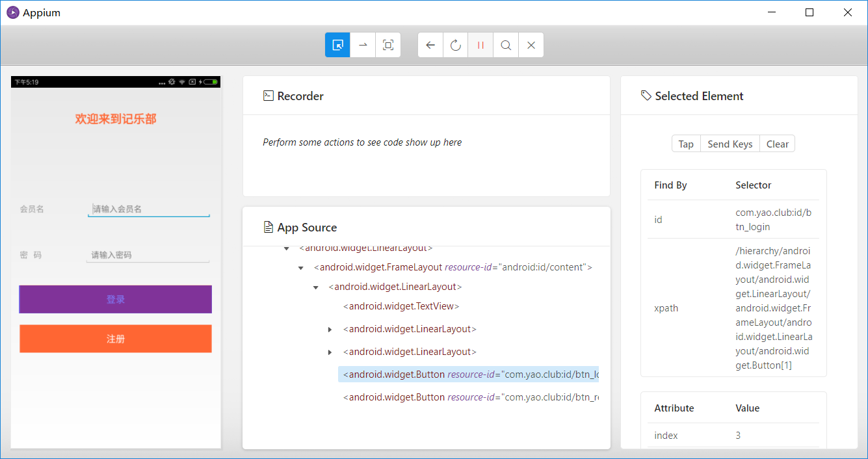868x459 pixels.
Task: Click the 欢迎来到记乐部 title text
Action: (x=116, y=119)
